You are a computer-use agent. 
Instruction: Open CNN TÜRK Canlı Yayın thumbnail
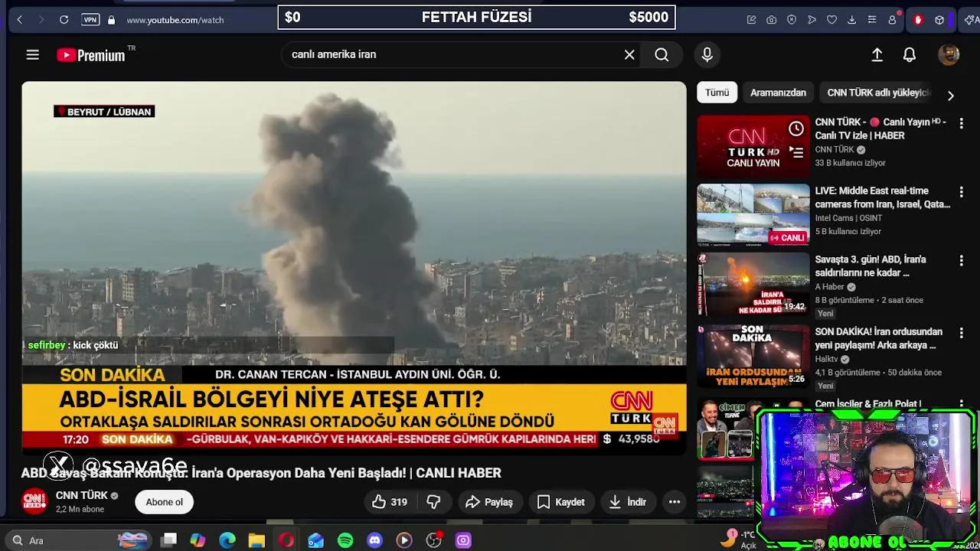[x=753, y=146]
